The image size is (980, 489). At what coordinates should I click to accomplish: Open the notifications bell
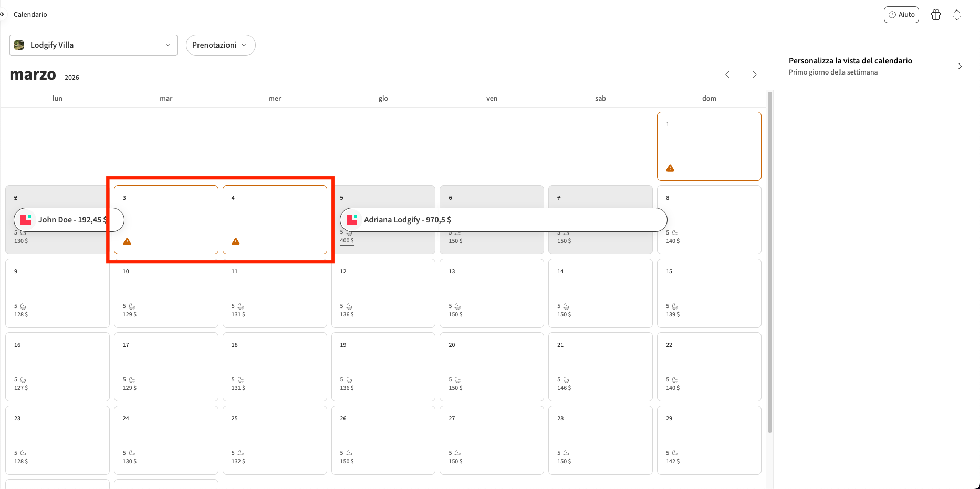click(957, 15)
